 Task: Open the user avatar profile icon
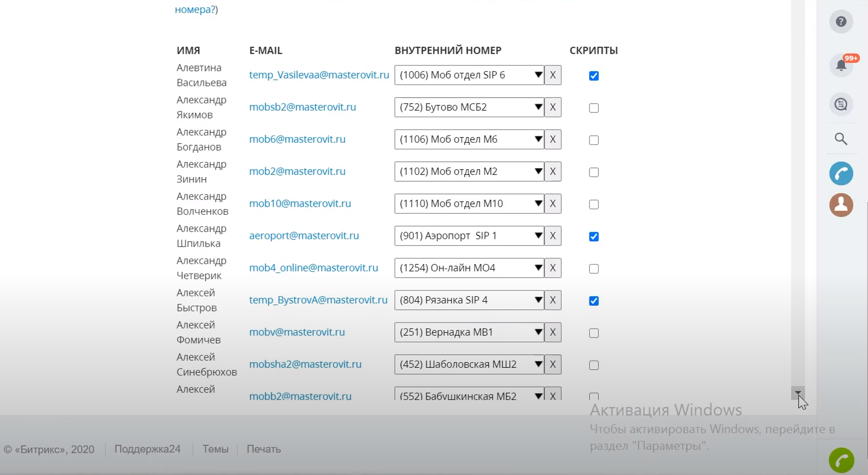(x=841, y=205)
